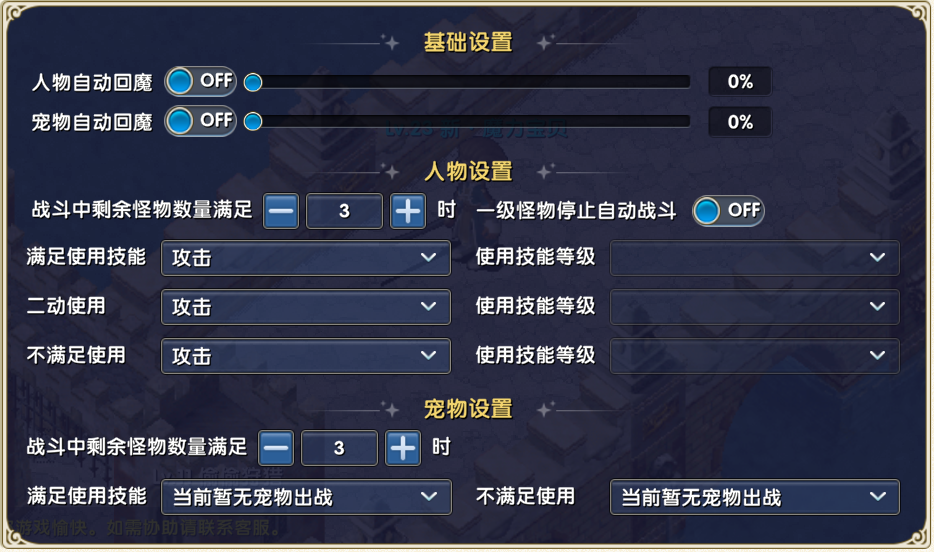Screen dimensions: 934x552
Task: Click minus button in 宠物设置 monster count
Action: [276, 448]
